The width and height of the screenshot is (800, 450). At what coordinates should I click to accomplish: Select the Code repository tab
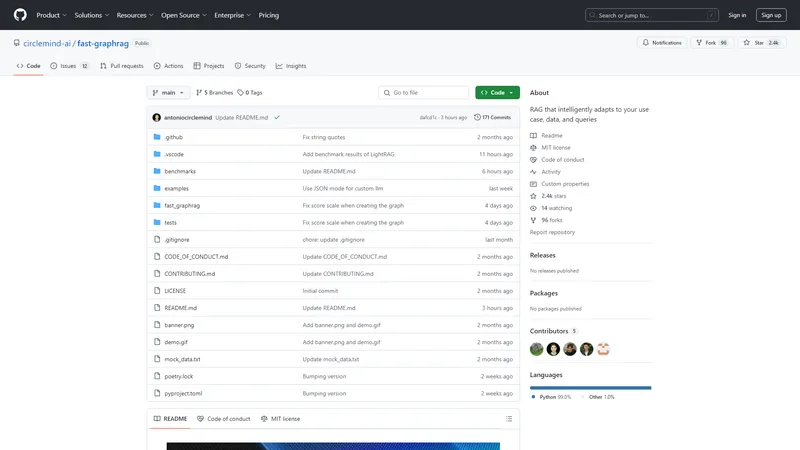(x=29, y=66)
